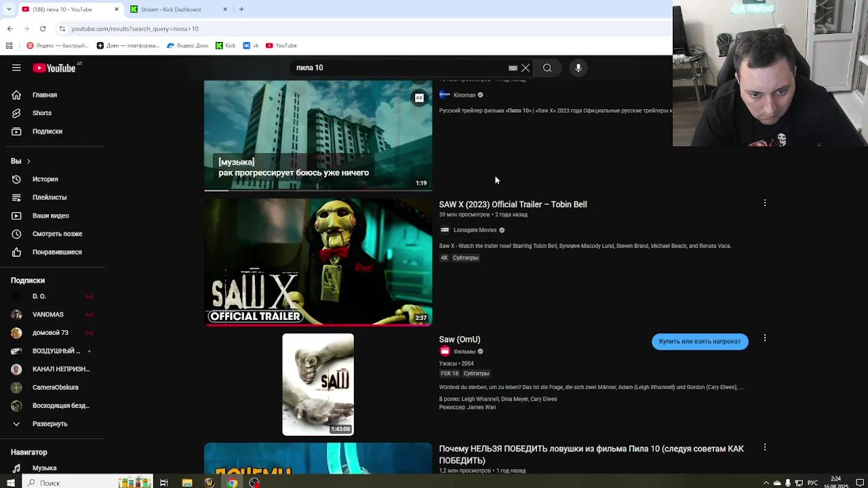This screenshot has width=868, height=488.
Task: Open the YouTube hamburger guide menu
Action: coord(16,68)
